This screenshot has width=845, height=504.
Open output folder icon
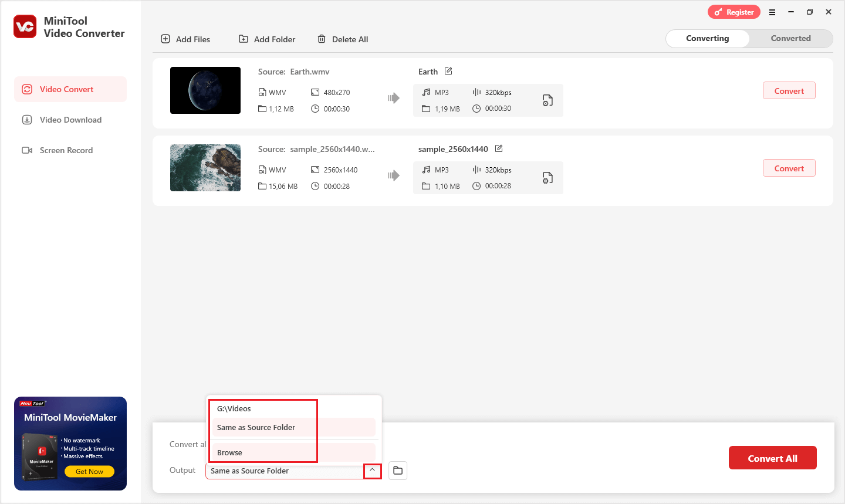(398, 471)
